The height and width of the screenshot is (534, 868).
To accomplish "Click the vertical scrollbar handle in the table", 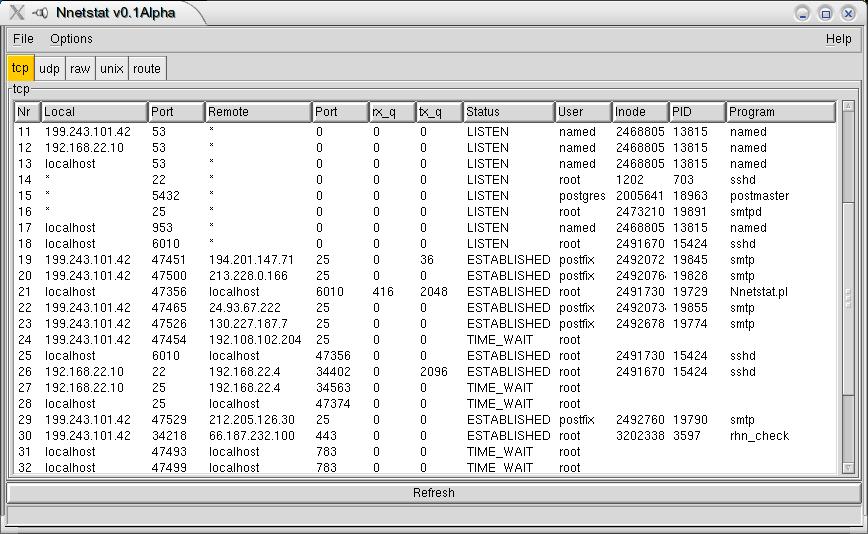I will point(848,298).
